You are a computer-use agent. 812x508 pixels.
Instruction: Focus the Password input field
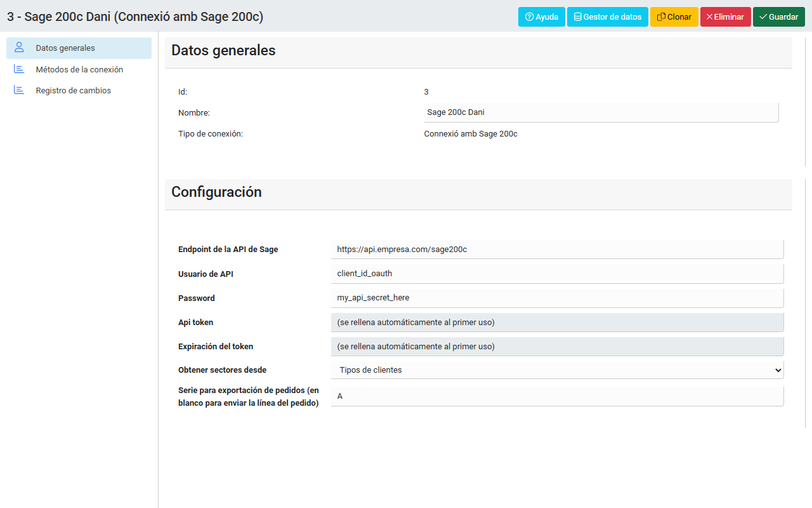point(558,298)
